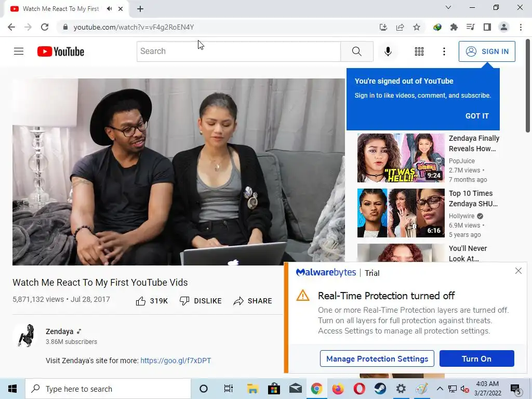
Task: Share the video using SHARE arrow
Action: tap(253, 301)
